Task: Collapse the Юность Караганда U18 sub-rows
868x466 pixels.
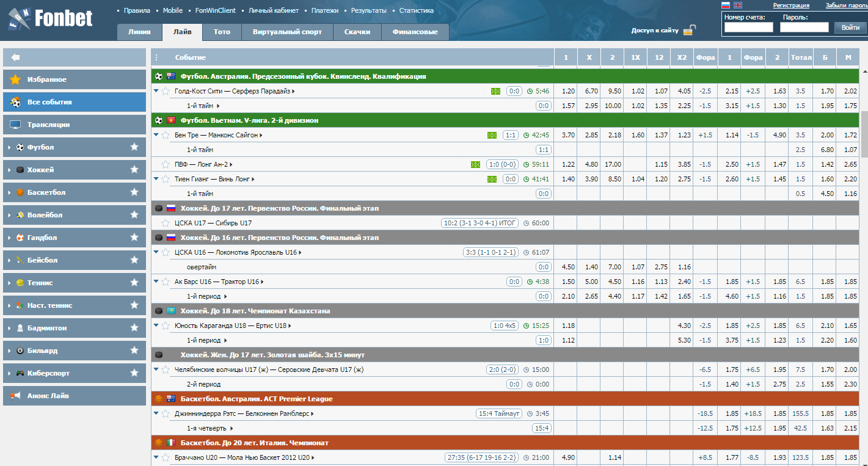Action: (156, 326)
